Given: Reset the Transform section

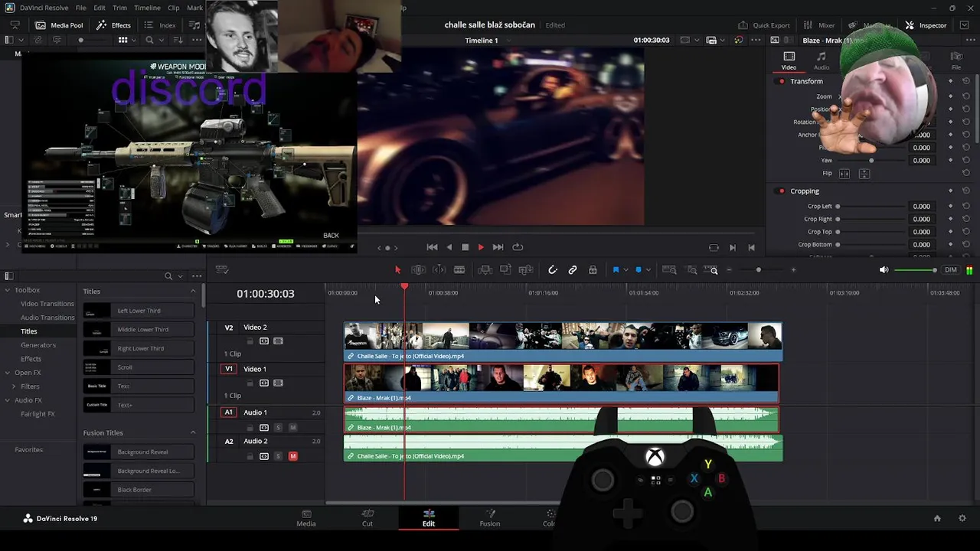Looking at the screenshot, I should tap(966, 81).
